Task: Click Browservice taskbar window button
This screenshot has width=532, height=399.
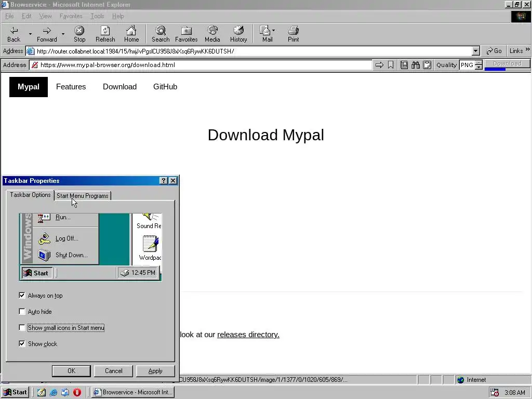Action: pos(133,392)
